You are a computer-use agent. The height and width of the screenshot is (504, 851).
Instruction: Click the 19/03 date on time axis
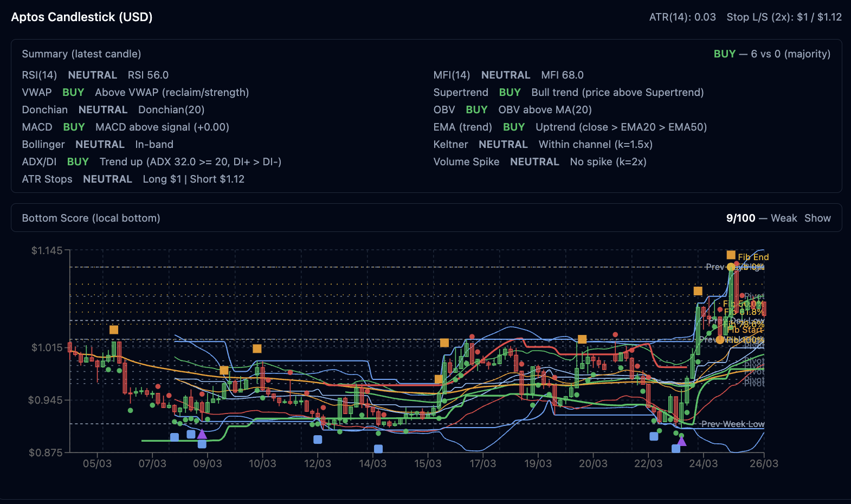pyautogui.click(x=538, y=464)
